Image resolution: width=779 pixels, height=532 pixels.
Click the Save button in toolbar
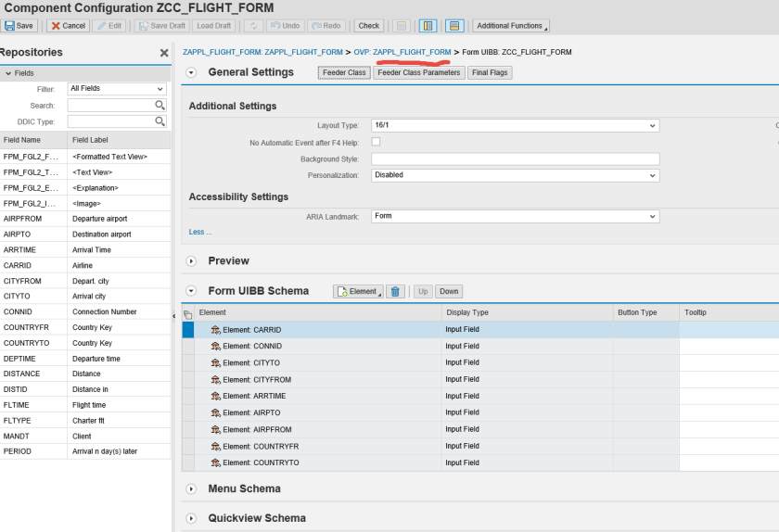19,26
